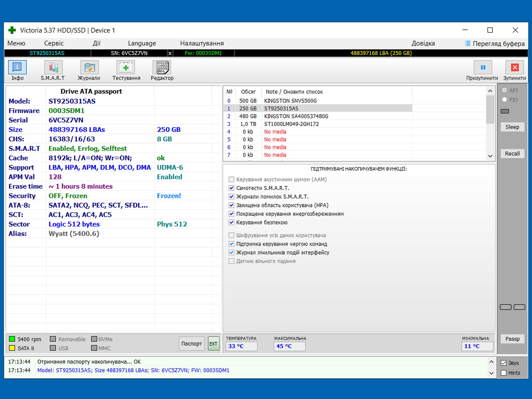This screenshot has height=399, width=532.
Task: Toggle Захищена область користувача (HPA) checkbox
Action: 231,205
